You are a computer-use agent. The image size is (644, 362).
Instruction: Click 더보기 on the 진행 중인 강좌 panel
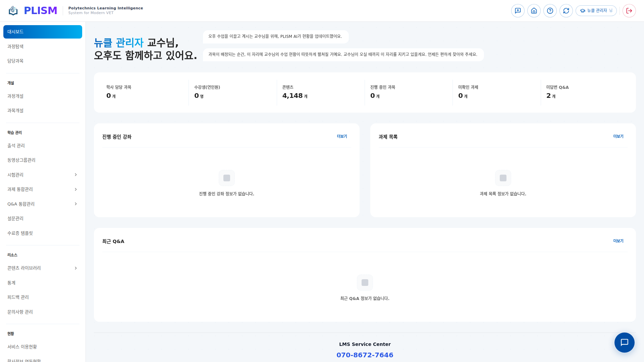342,136
